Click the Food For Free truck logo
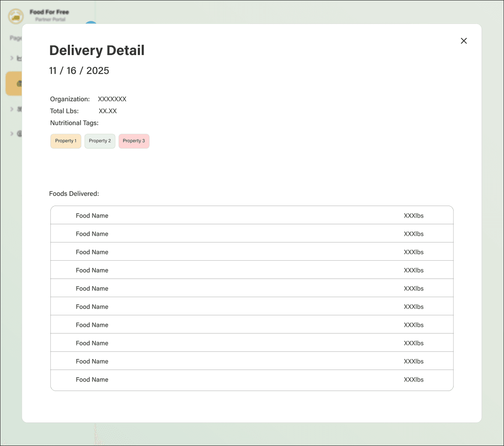504x446 pixels. coord(16,16)
